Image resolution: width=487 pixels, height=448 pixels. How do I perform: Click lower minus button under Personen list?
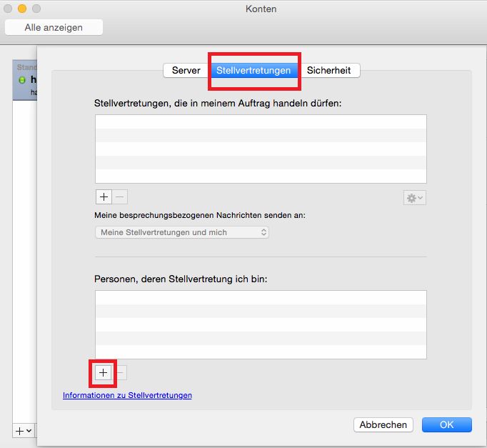point(120,372)
